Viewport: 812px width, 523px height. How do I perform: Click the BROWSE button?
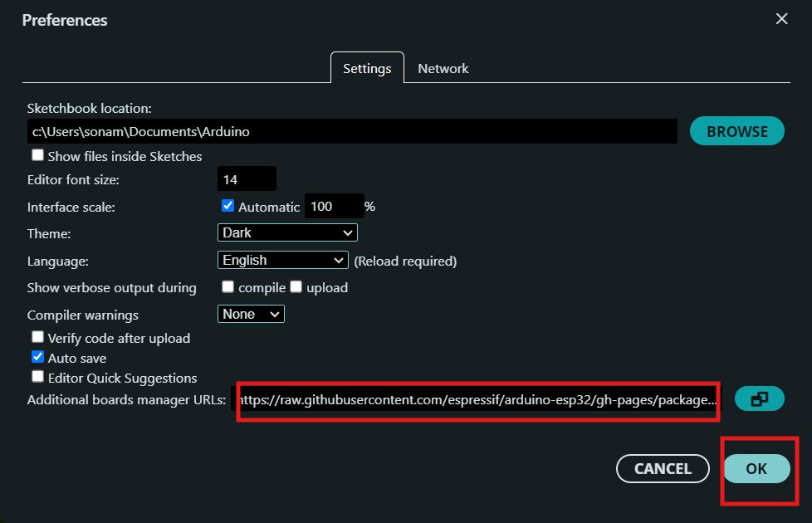click(737, 131)
